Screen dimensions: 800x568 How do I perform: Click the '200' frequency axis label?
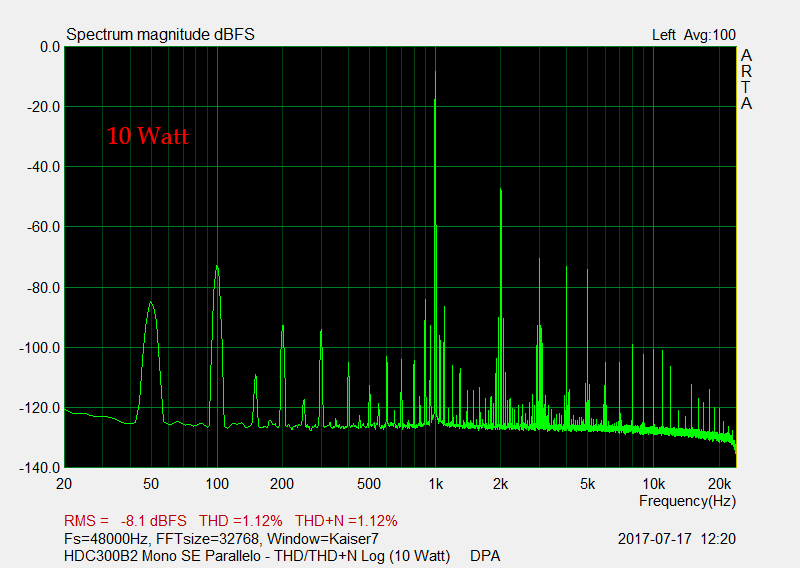point(282,483)
